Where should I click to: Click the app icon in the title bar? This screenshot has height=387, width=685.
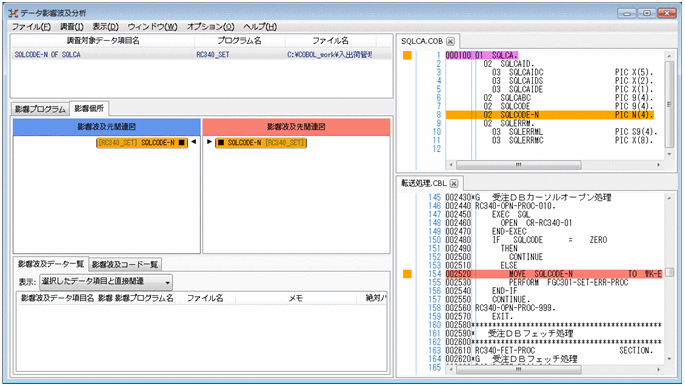[x=13, y=13]
